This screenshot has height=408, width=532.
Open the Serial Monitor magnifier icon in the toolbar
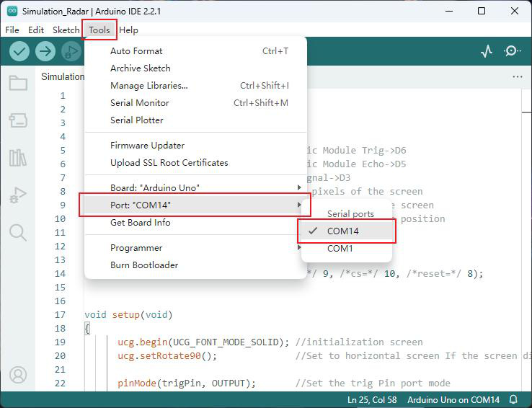point(512,51)
